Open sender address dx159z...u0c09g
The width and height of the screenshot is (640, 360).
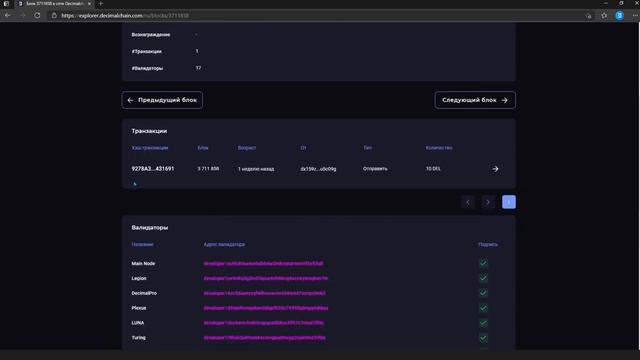(318, 169)
